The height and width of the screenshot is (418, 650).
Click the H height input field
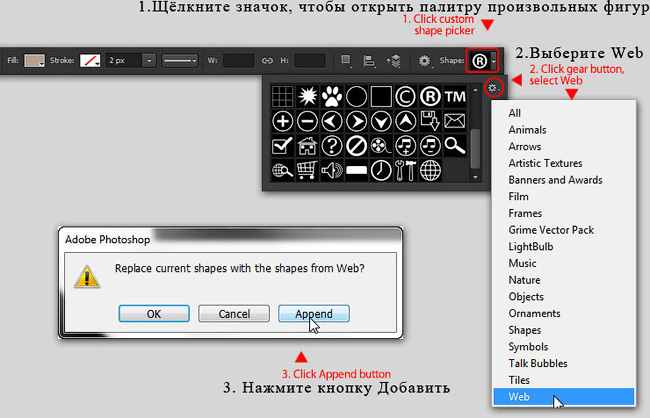click(310, 61)
